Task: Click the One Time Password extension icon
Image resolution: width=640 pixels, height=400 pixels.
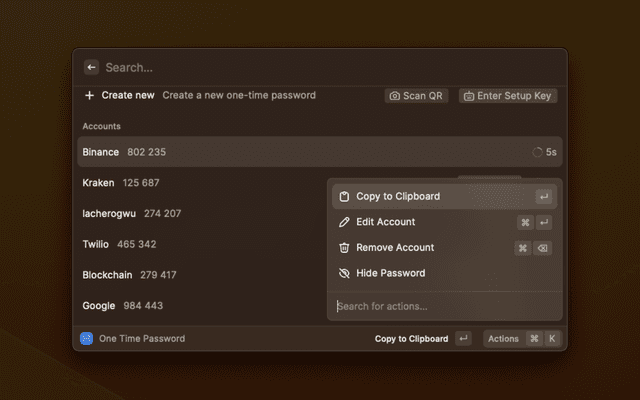Action: point(86,339)
